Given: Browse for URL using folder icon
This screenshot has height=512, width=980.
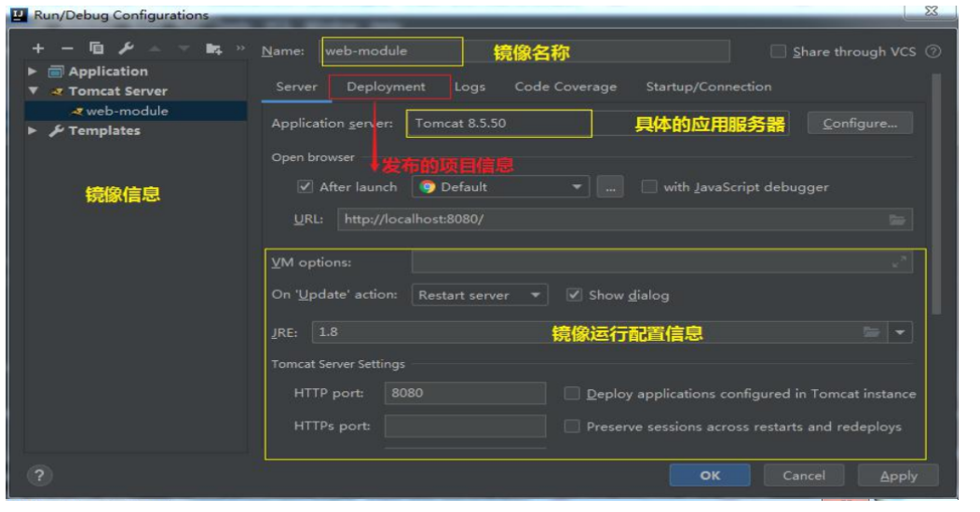Looking at the screenshot, I should click(897, 219).
